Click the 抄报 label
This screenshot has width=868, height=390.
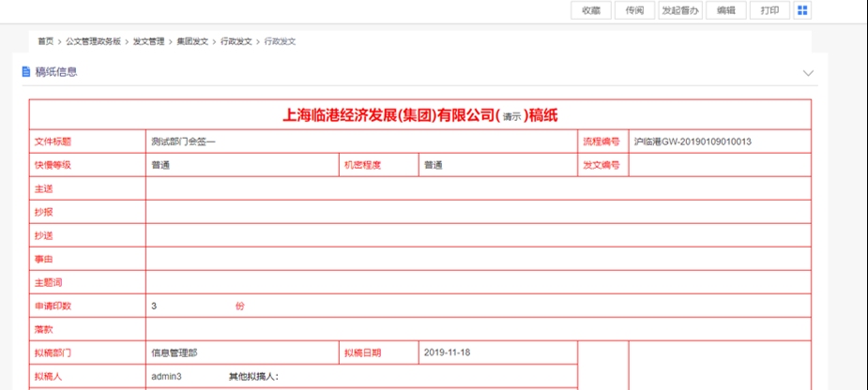pyautogui.click(x=44, y=212)
